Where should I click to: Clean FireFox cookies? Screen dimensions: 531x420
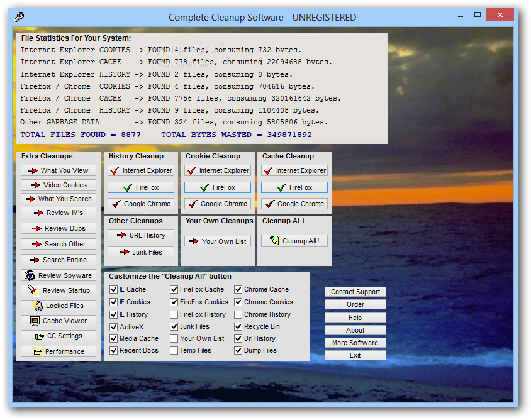(218, 187)
